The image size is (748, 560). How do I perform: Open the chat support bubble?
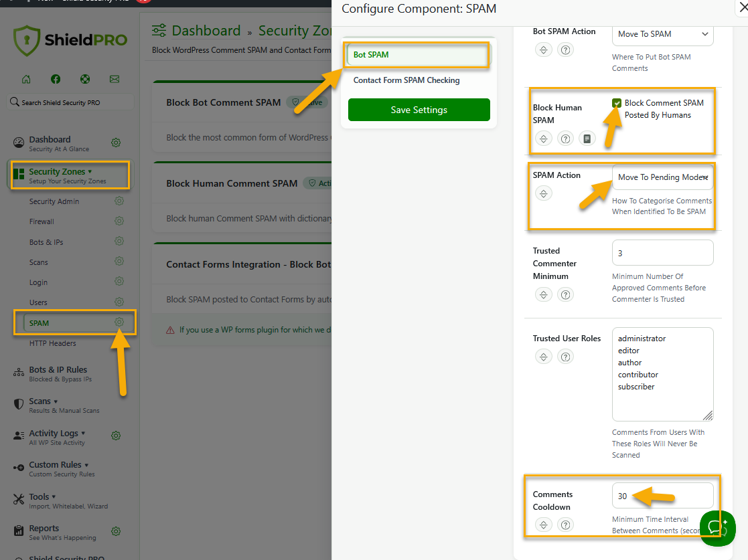(717, 528)
